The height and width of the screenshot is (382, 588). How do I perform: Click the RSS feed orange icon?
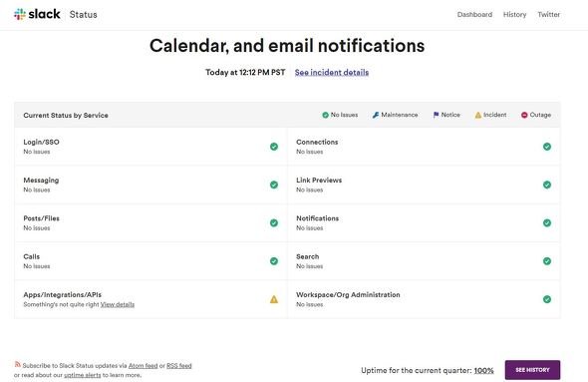coord(17,364)
